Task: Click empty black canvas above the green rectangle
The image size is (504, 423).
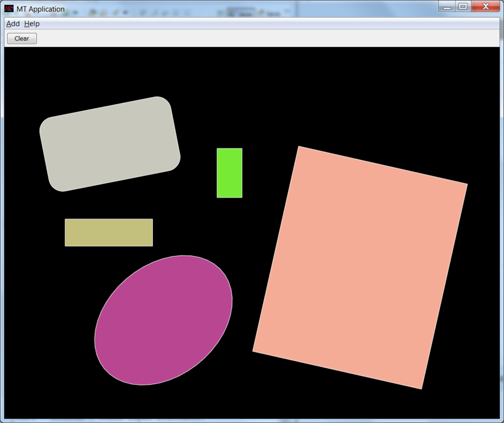Action: click(x=229, y=105)
